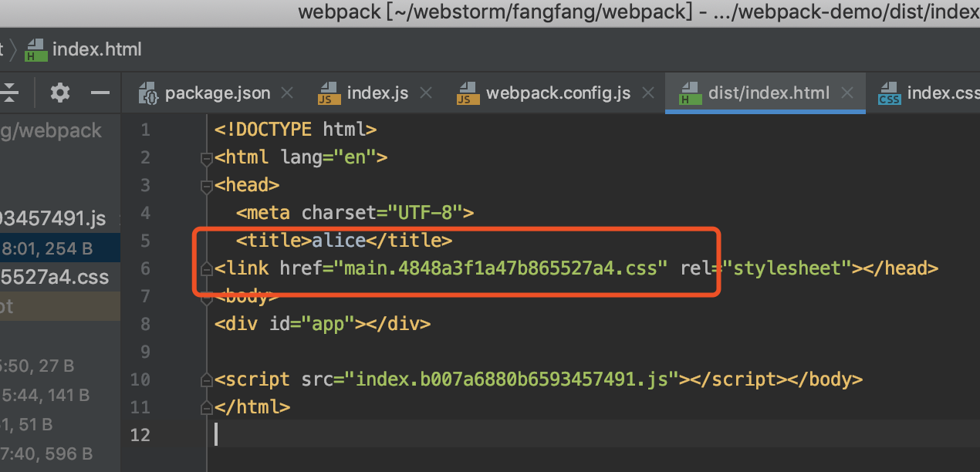Switch to the index.js tab

pyautogui.click(x=377, y=93)
